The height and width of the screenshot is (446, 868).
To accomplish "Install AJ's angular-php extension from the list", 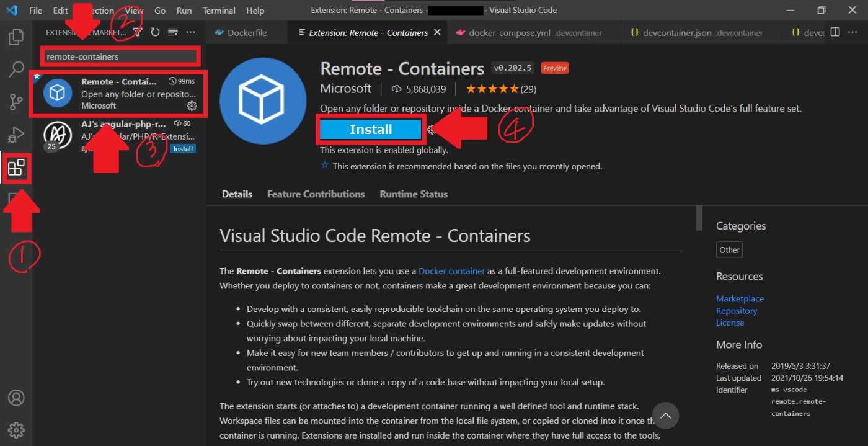I will [183, 149].
